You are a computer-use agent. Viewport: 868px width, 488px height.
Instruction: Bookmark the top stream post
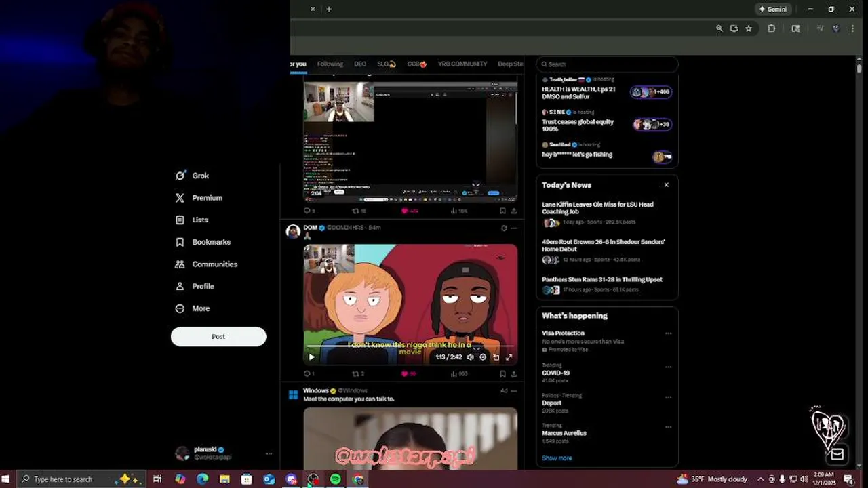(x=502, y=211)
